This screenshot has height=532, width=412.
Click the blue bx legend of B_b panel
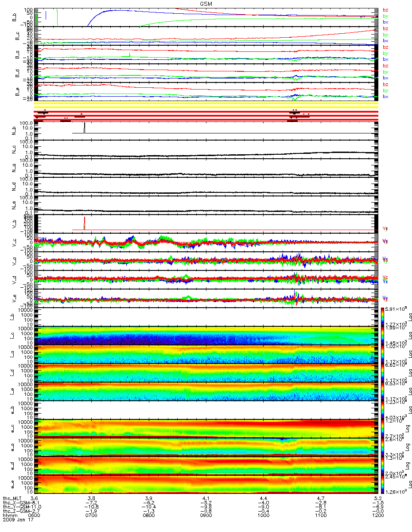pos(385,22)
